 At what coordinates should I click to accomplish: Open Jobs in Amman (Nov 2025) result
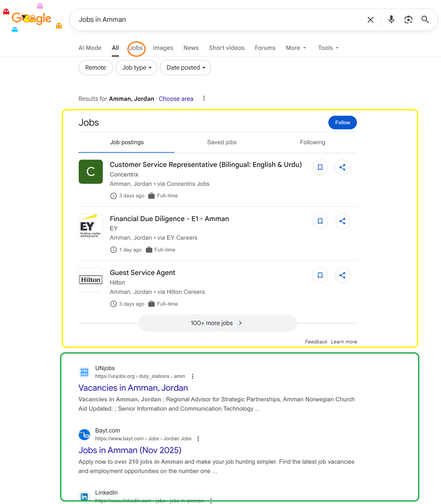coord(130,450)
